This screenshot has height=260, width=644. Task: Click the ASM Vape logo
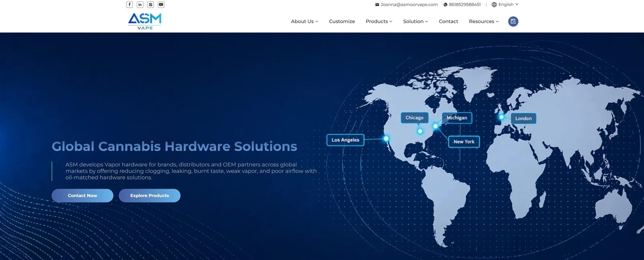pos(145,21)
